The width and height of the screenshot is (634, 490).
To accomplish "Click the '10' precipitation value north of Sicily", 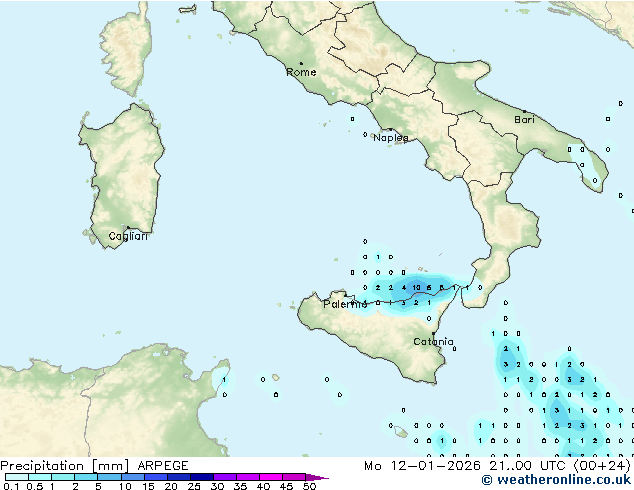I will (416, 287).
